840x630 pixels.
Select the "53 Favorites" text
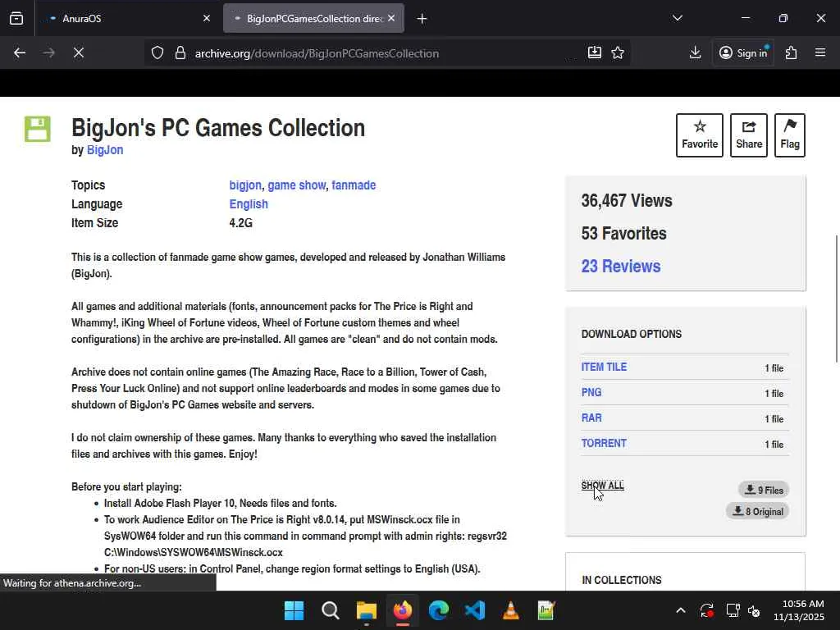[x=624, y=234]
